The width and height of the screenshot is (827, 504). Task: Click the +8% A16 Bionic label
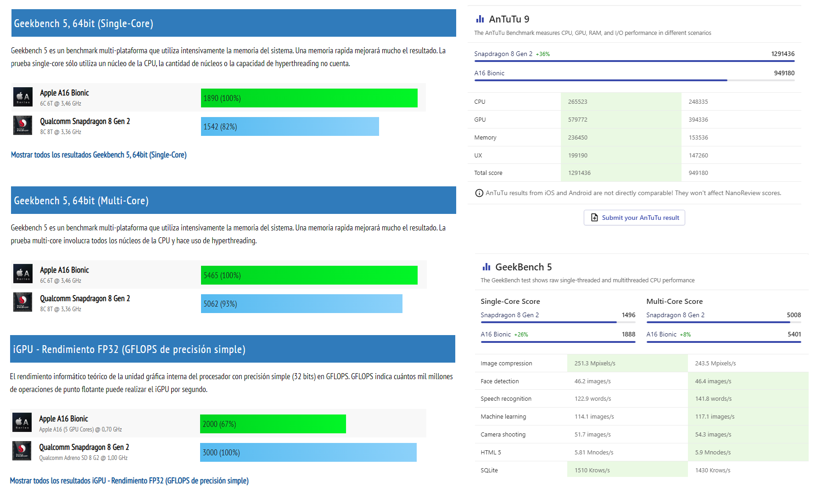coord(685,335)
